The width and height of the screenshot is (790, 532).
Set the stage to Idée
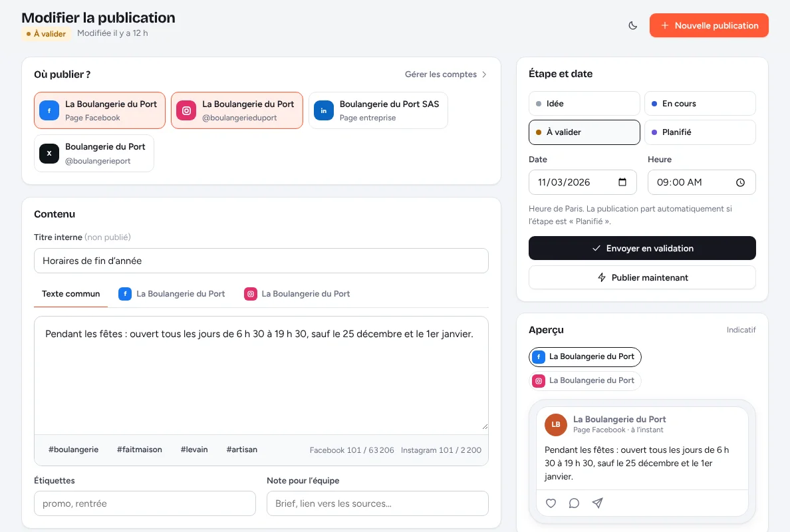coord(584,103)
